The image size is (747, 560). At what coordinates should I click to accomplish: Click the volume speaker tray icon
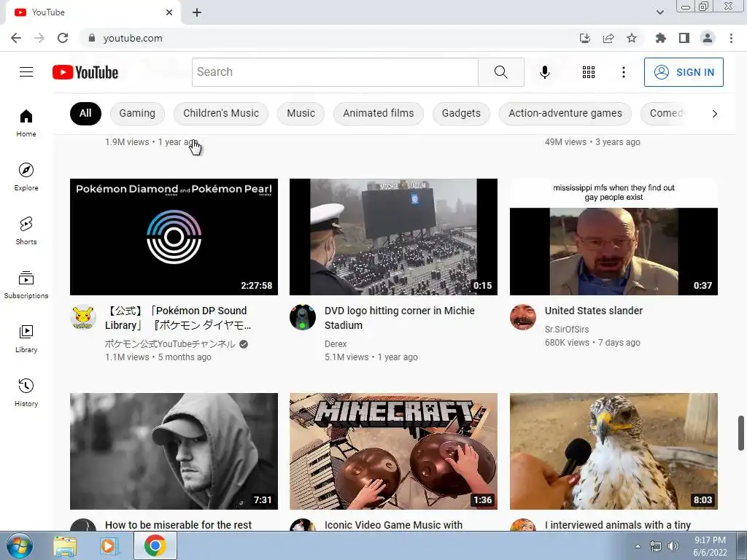[x=673, y=546]
